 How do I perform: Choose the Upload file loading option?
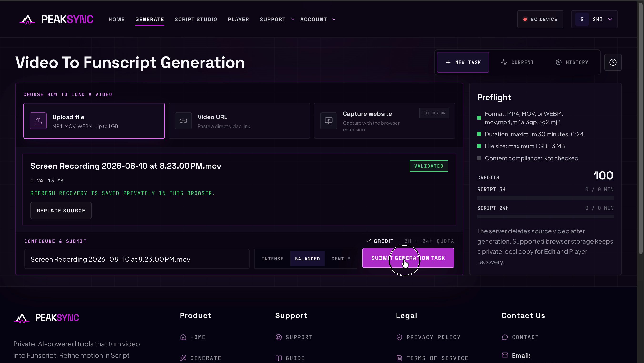click(x=94, y=121)
